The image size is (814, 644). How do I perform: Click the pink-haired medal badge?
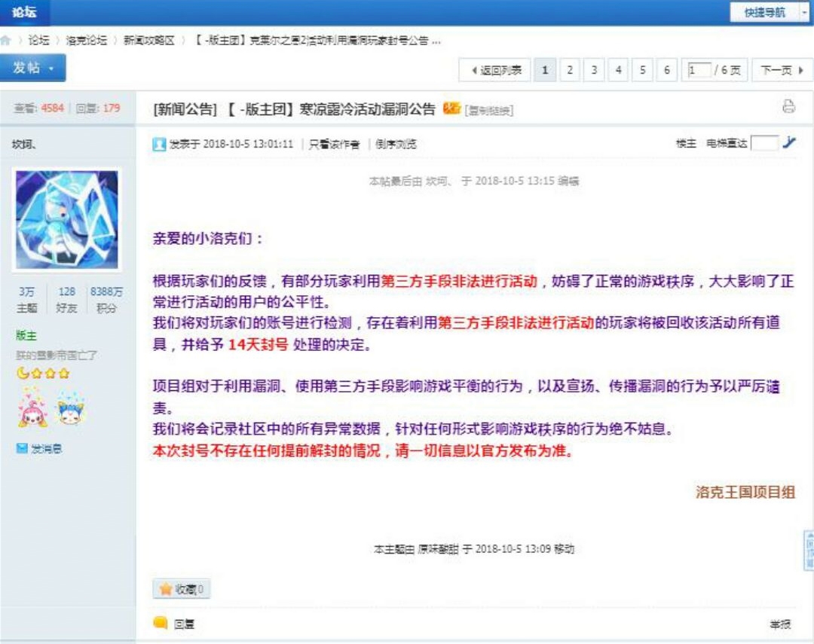[33, 410]
